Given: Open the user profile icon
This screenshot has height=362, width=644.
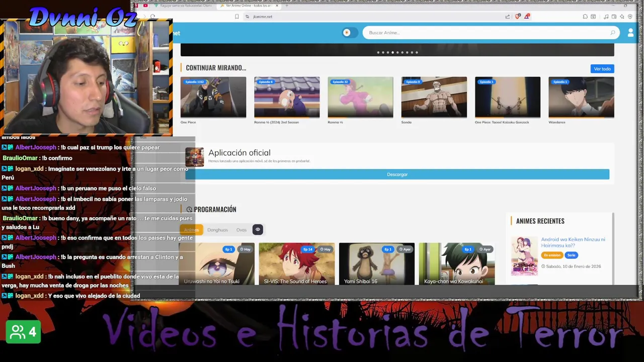Looking at the screenshot, I should click(630, 33).
